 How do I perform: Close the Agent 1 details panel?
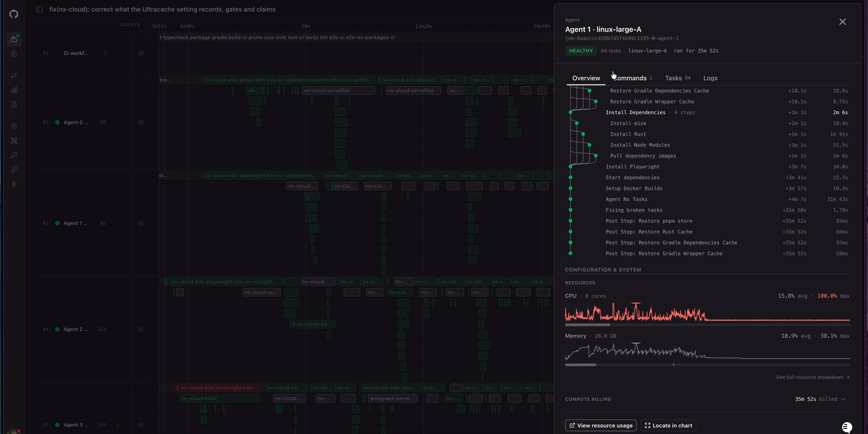click(x=843, y=22)
